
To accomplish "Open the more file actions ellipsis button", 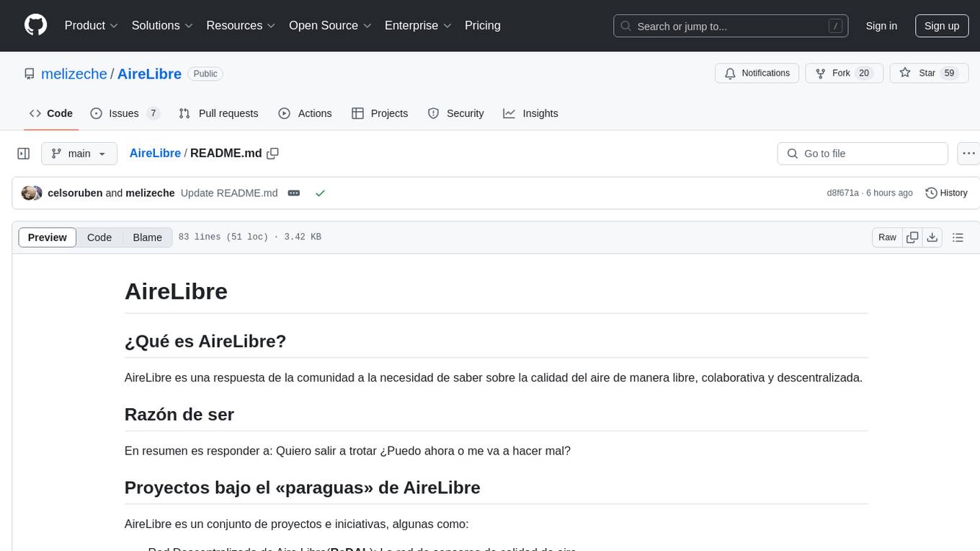I will pyautogui.click(x=968, y=154).
